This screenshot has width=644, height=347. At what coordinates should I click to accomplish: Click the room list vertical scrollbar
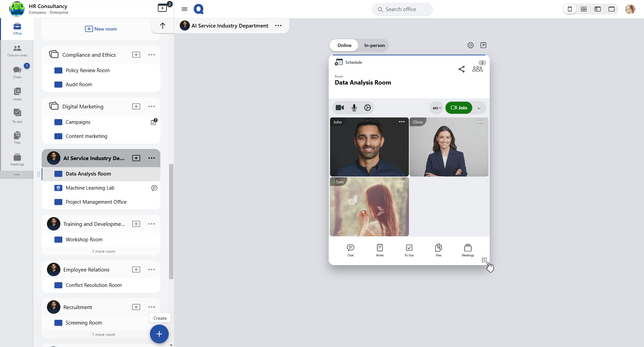[x=171, y=221]
